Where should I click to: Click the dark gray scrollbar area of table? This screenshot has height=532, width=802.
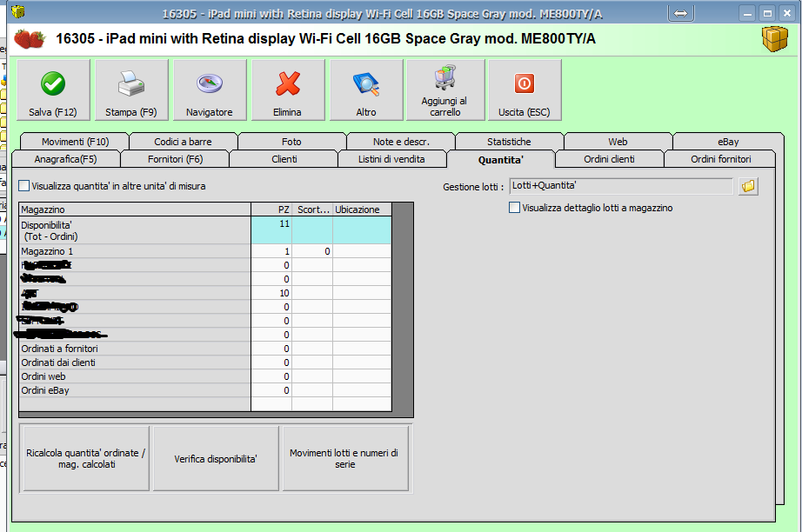(x=403, y=309)
